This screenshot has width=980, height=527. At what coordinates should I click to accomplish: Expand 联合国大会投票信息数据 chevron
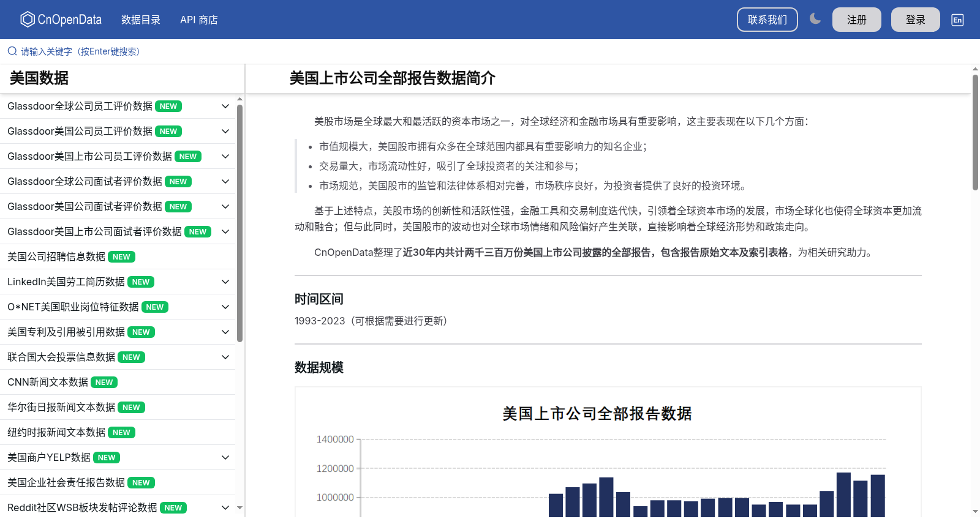pos(225,357)
